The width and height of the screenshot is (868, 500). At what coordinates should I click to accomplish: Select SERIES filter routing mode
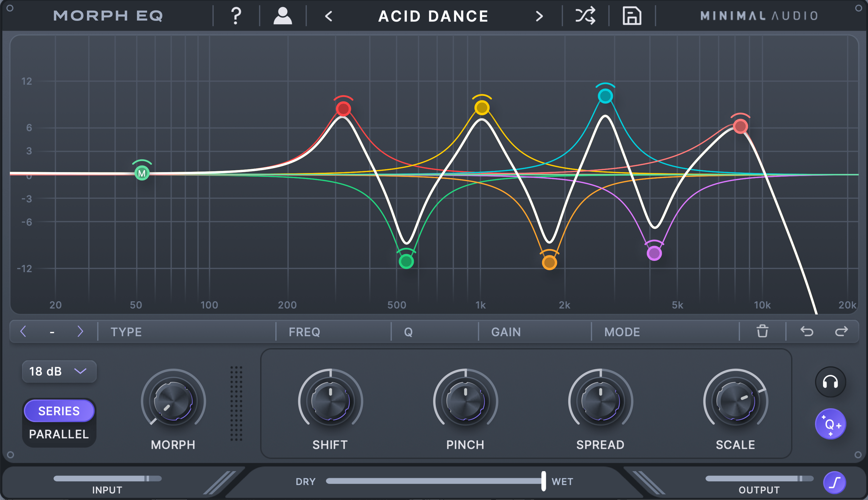pyautogui.click(x=59, y=411)
